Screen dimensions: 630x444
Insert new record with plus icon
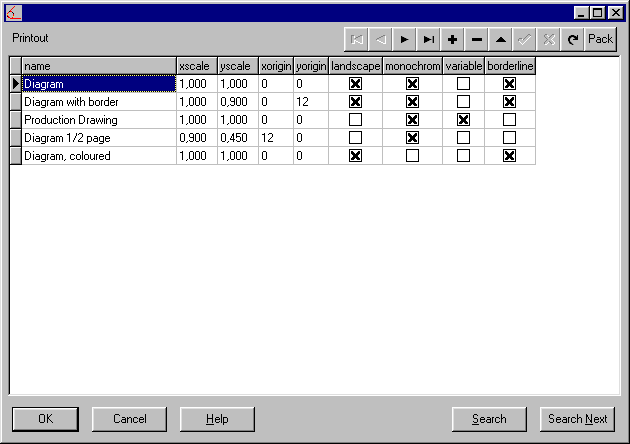452,39
